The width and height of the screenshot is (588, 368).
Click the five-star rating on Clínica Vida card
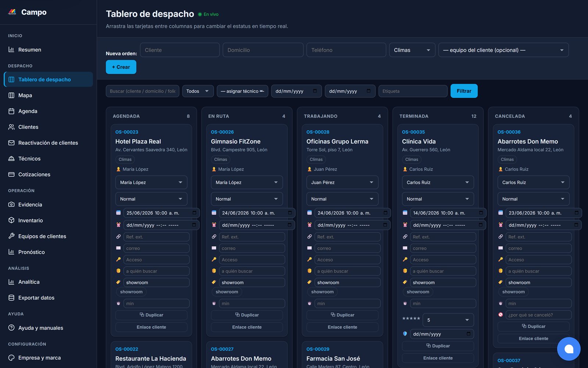tap(411, 319)
